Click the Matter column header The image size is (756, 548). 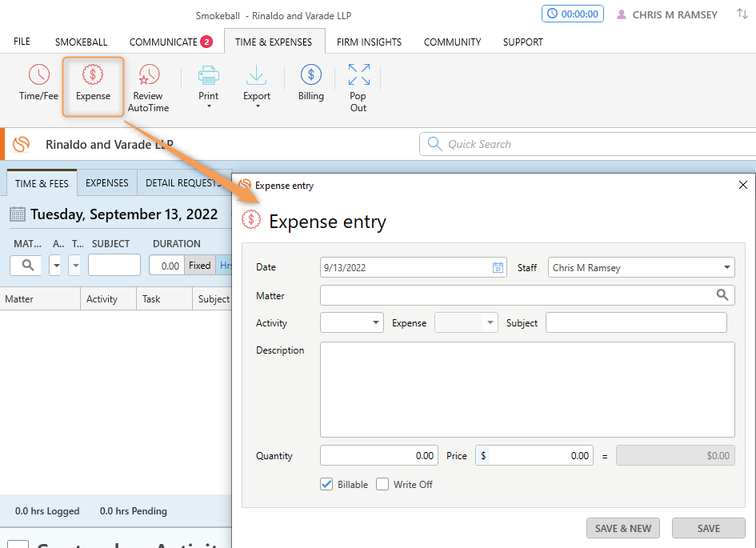tap(40, 299)
